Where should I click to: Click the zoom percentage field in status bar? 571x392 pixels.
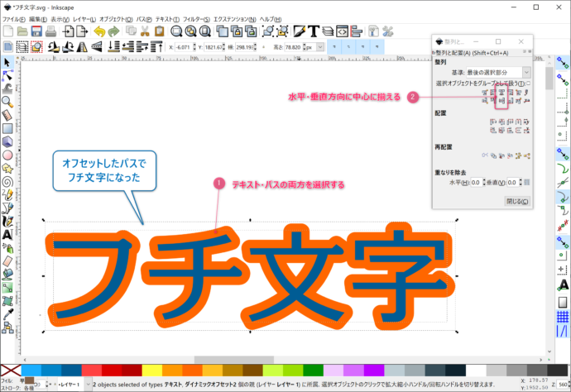[563, 385]
